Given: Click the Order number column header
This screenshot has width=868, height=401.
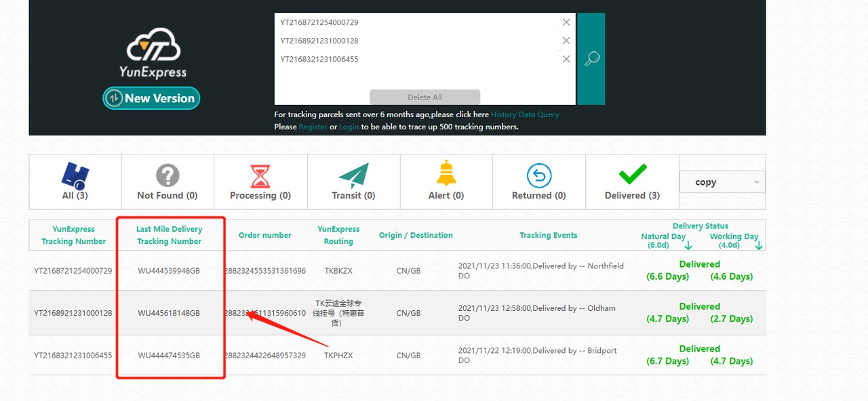Looking at the screenshot, I should point(265,235).
